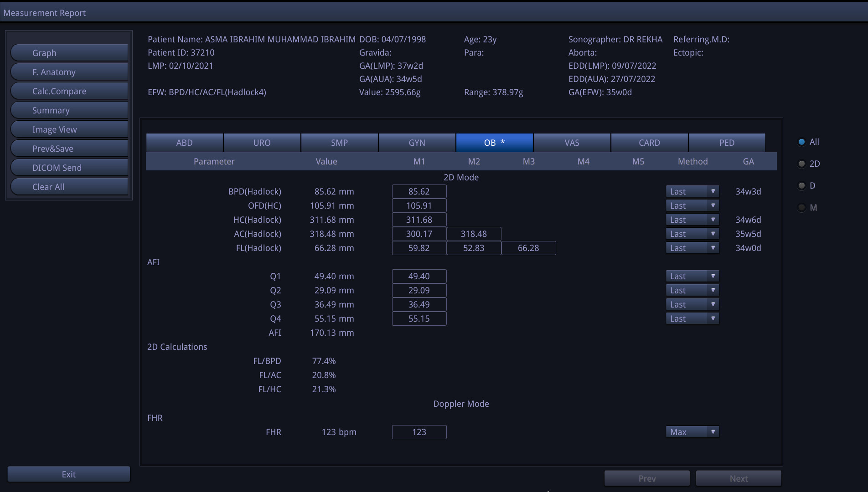The width and height of the screenshot is (868, 492).
Task: Open the Prev&Save option
Action: [x=69, y=149]
